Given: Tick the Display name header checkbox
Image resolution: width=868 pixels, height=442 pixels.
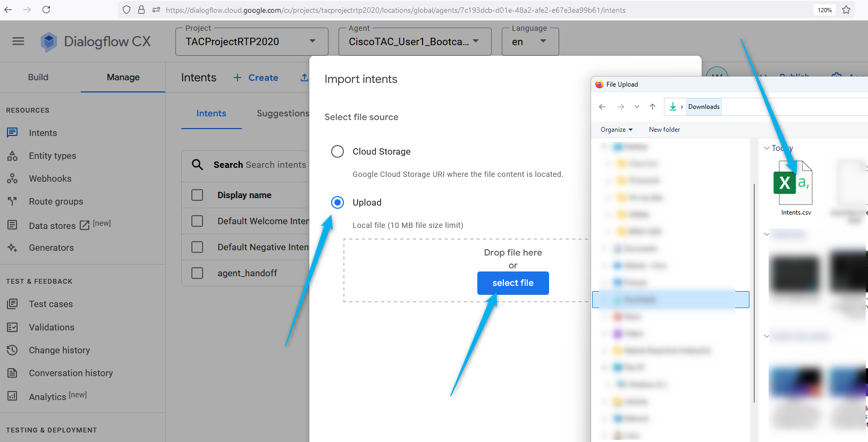Looking at the screenshot, I should pyautogui.click(x=197, y=195).
